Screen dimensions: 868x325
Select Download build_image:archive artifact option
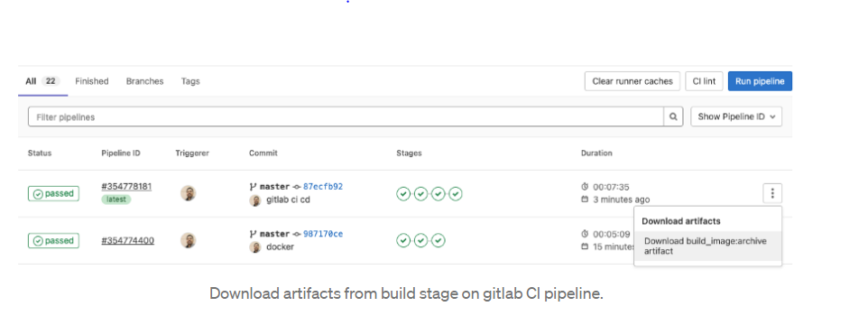click(707, 246)
